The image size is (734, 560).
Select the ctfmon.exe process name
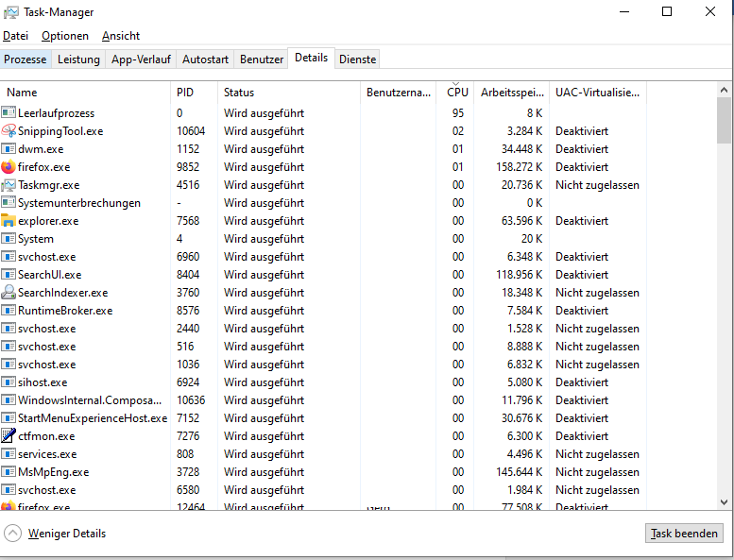46,436
